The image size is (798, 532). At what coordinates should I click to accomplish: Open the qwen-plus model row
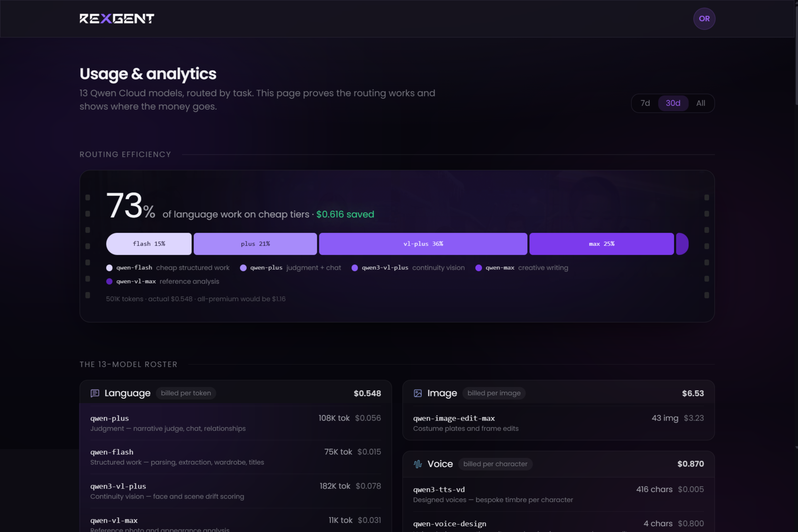[235, 423]
